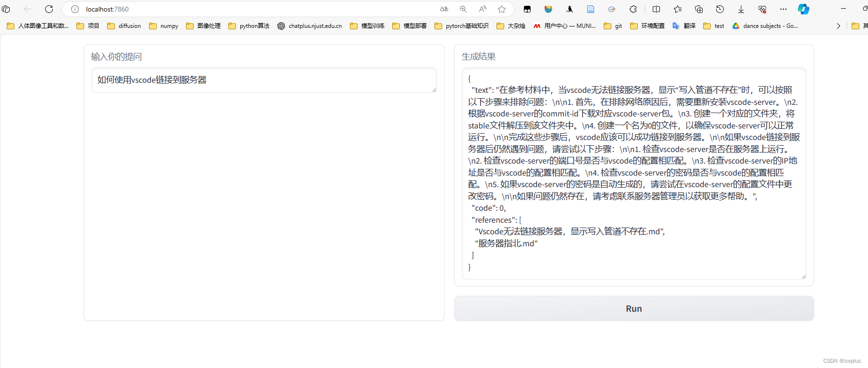Open the 模型训练 bookmark folder
The image size is (868, 368).
(367, 26)
